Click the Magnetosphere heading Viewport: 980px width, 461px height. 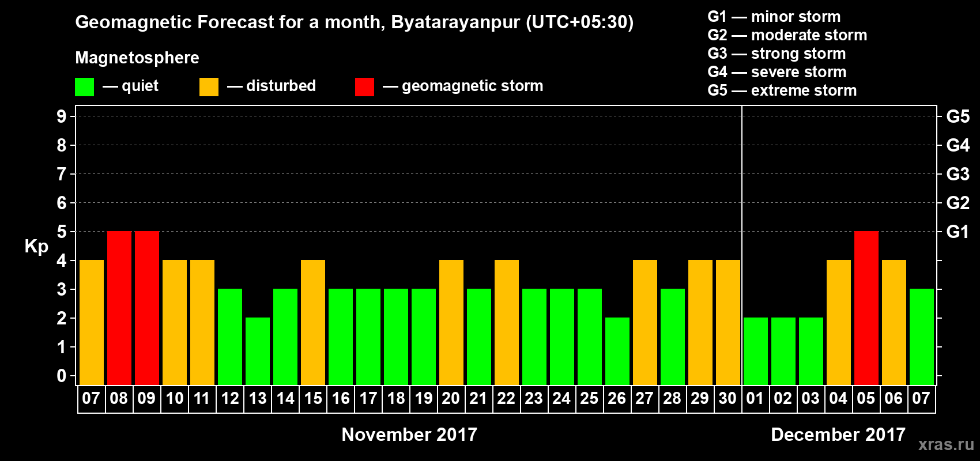click(137, 58)
